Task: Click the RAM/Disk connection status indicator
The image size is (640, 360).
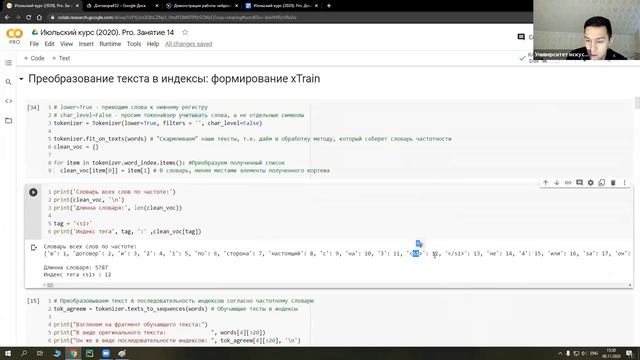Action: tap(529, 58)
